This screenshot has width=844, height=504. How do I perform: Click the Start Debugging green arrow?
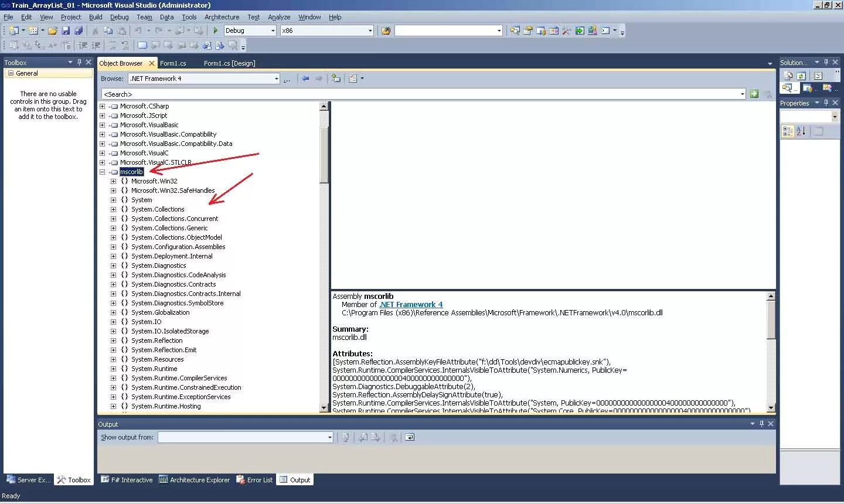216,30
